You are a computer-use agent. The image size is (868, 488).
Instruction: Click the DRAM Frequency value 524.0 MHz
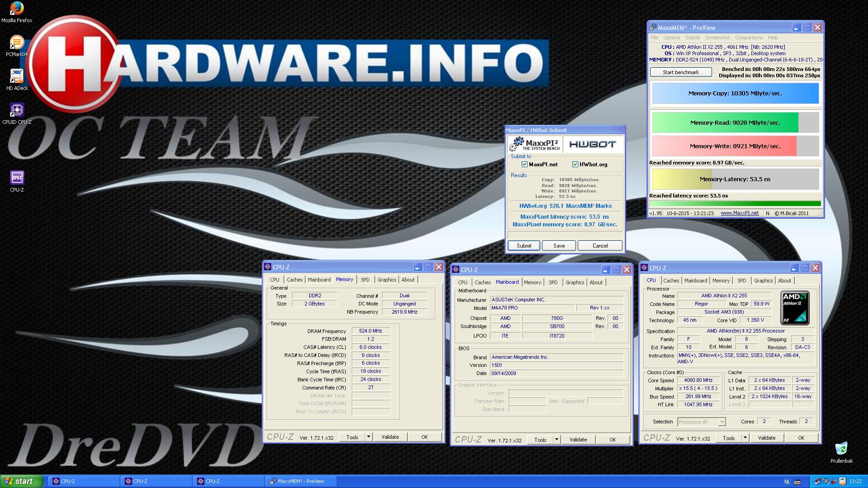pos(371,331)
